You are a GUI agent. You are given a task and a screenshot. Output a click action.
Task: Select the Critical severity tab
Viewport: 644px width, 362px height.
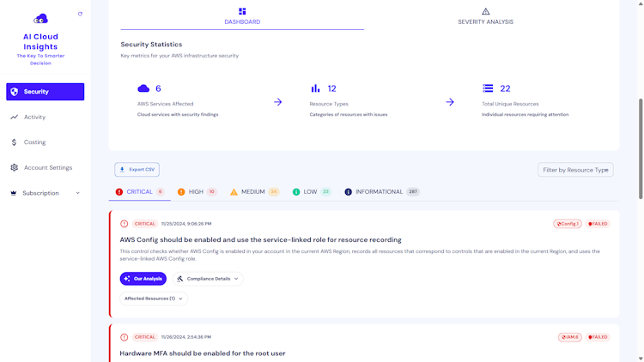coord(140,191)
